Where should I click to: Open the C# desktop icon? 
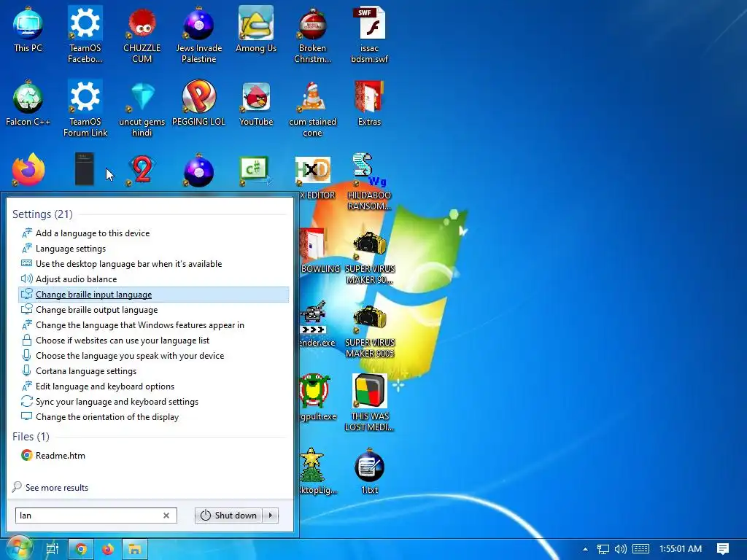tap(256, 171)
